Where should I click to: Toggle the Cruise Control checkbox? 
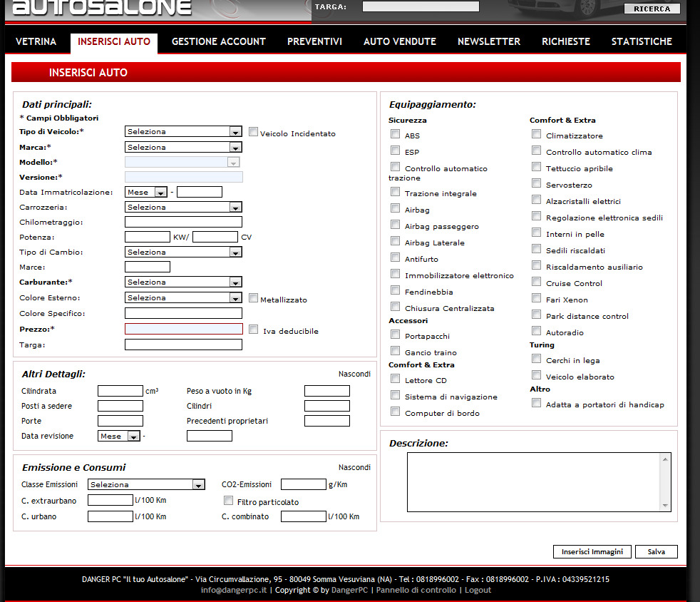(537, 281)
